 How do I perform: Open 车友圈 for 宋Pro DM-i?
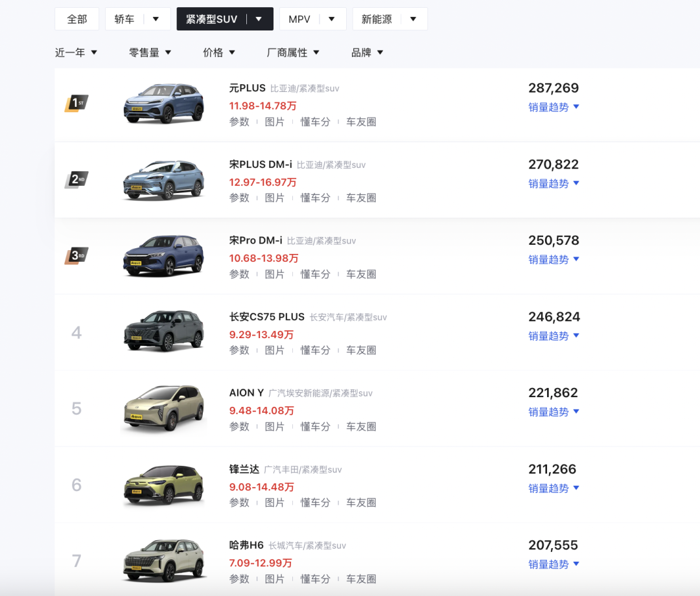[x=361, y=275]
